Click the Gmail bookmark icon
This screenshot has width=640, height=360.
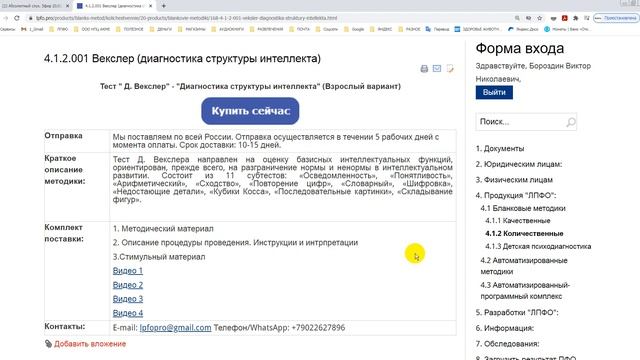24,29
